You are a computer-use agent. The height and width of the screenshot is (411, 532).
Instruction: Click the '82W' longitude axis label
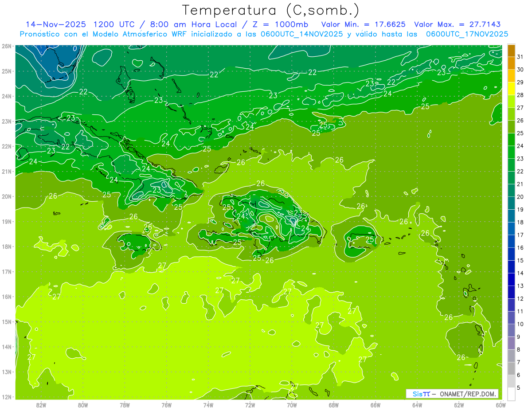[41, 405]
